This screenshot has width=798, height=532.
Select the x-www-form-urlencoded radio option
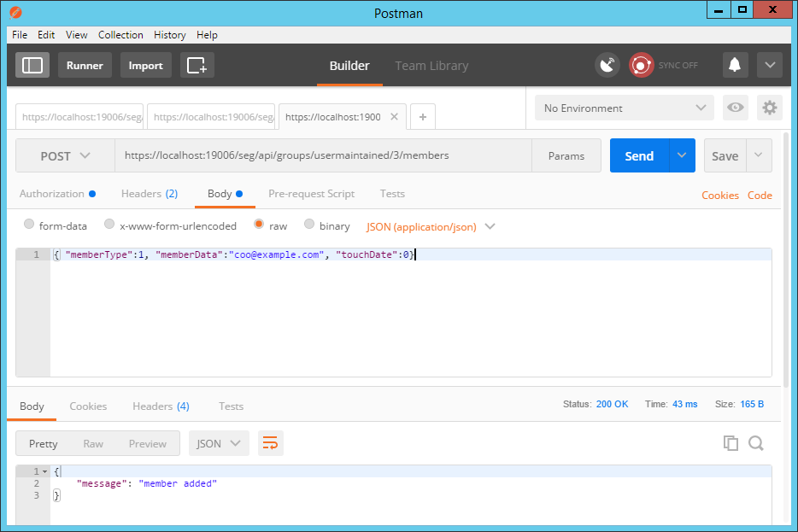[x=109, y=225]
